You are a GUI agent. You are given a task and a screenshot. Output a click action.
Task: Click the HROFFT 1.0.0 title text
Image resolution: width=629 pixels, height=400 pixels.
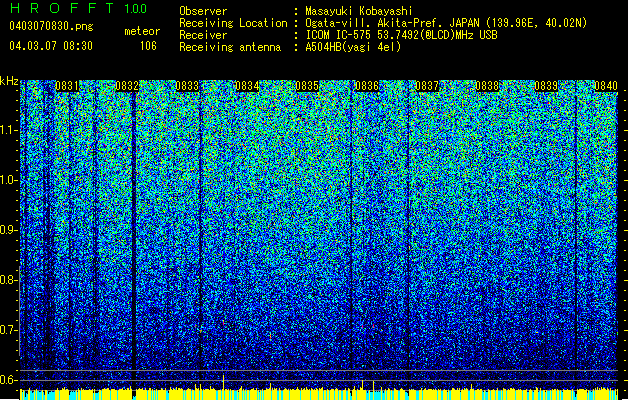tap(78, 8)
